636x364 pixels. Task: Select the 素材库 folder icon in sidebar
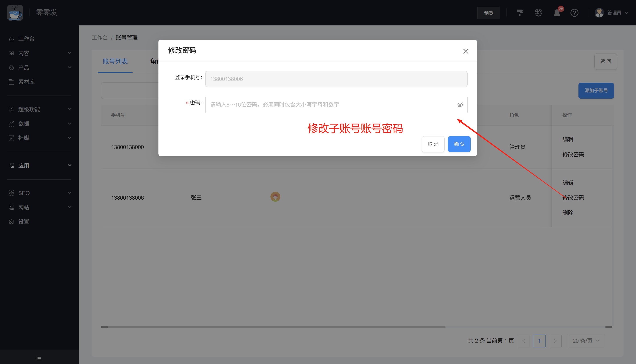tap(12, 82)
